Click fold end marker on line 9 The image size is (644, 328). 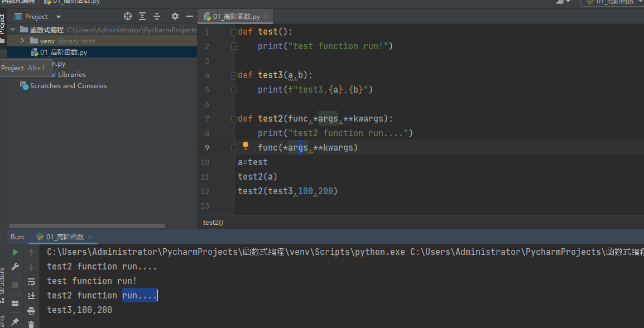[x=234, y=148]
